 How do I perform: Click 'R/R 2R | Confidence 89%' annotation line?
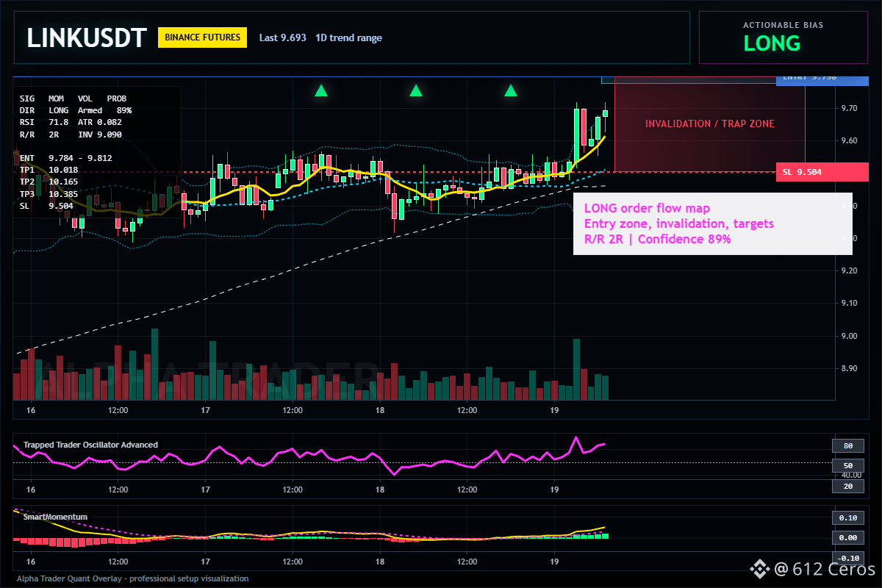point(657,240)
